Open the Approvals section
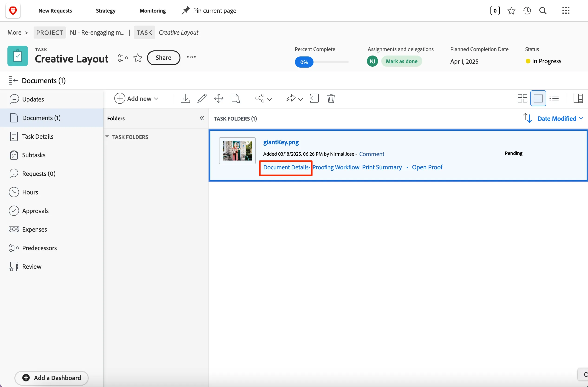Screen dimensions: 588x387 [x=52, y=211]
